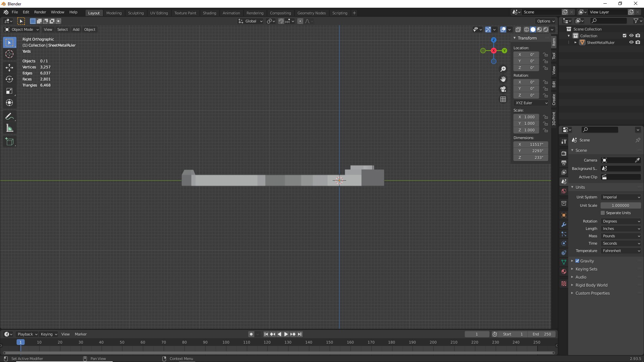
Task: Open the Unit System Imperial dropdown
Action: [x=621, y=197]
